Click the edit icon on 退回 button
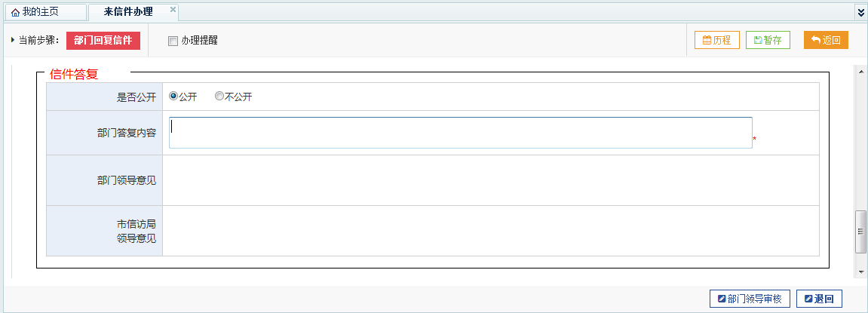 [808, 299]
